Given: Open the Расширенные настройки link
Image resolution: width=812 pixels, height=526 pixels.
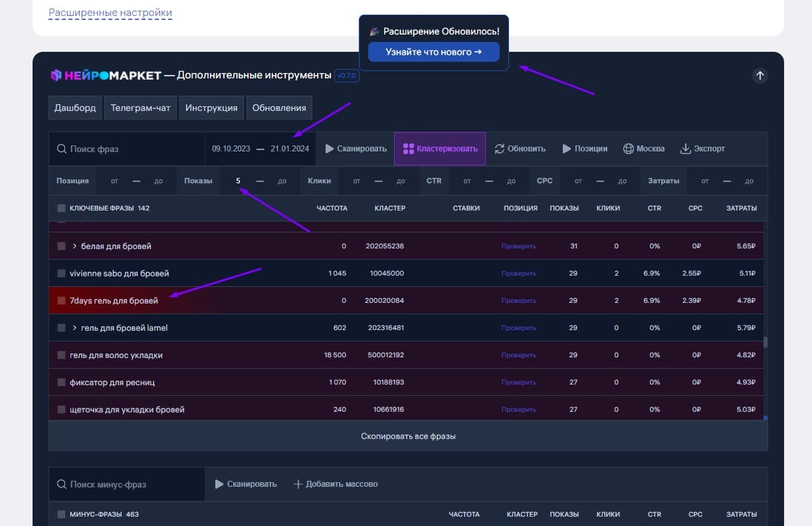Looking at the screenshot, I should coord(110,13).
